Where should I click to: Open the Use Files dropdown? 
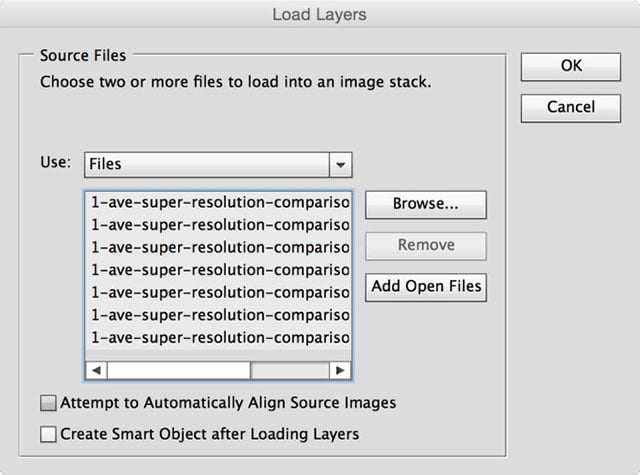tap(218, 164)
